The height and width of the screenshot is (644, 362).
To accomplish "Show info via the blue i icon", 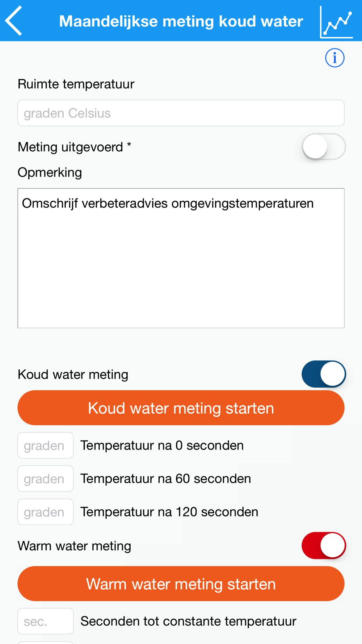I will point(334,58).
